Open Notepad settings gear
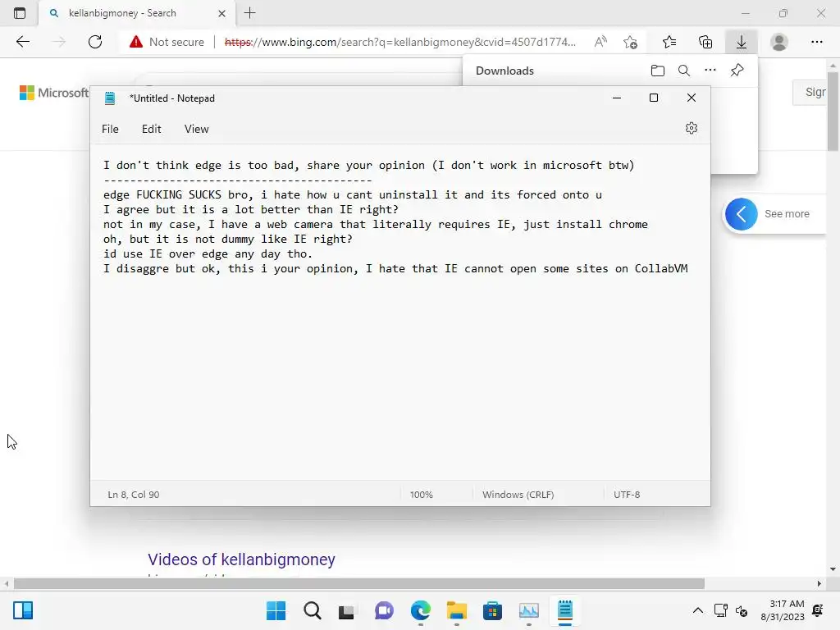 [x=691, y=128]
